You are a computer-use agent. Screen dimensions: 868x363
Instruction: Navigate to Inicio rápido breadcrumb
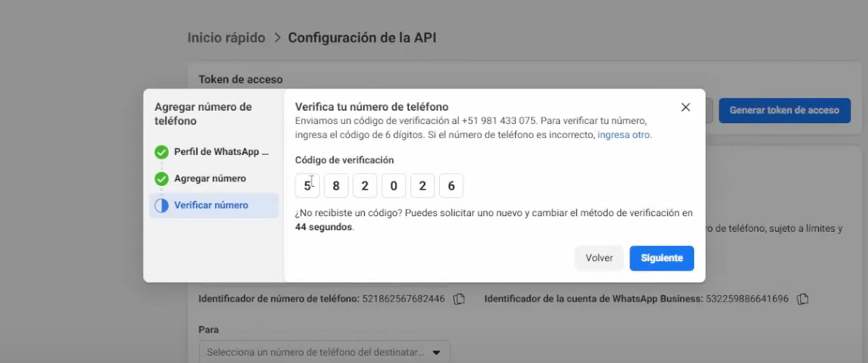(x=226, y=38)
